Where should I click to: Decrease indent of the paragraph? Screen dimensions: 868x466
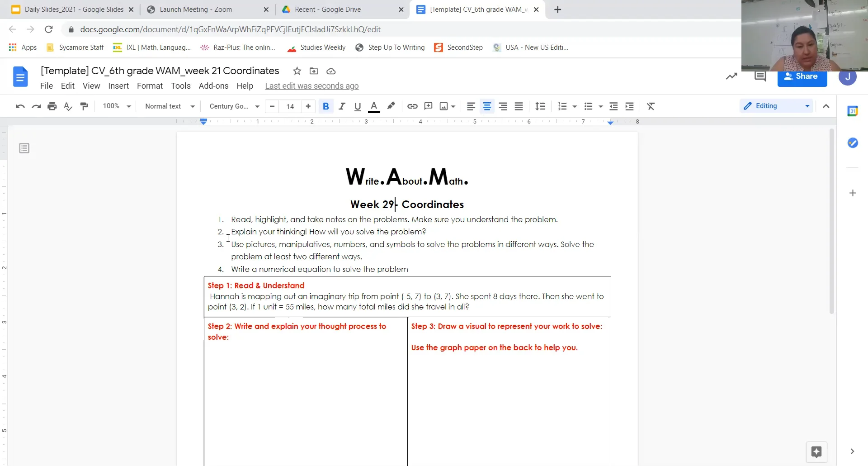click(613, 106)
